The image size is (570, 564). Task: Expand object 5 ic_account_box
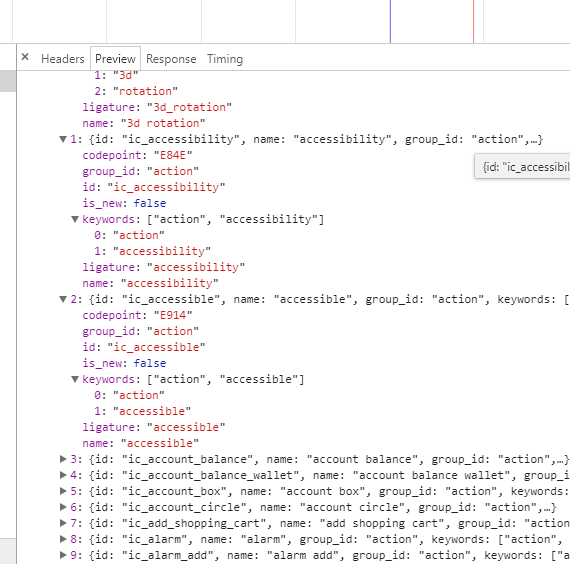coord(63,491)
